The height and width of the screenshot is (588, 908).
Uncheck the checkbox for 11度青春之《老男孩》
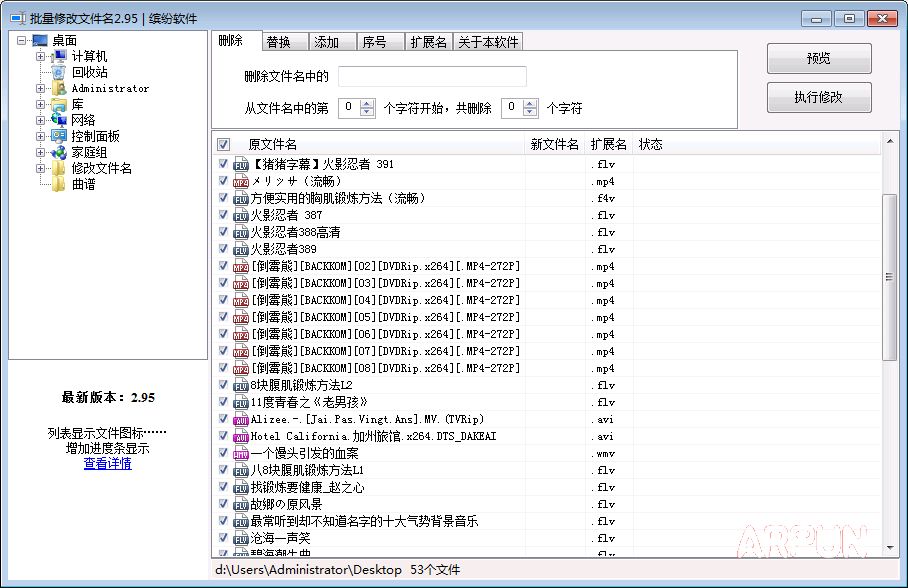[x=224, y=402]
